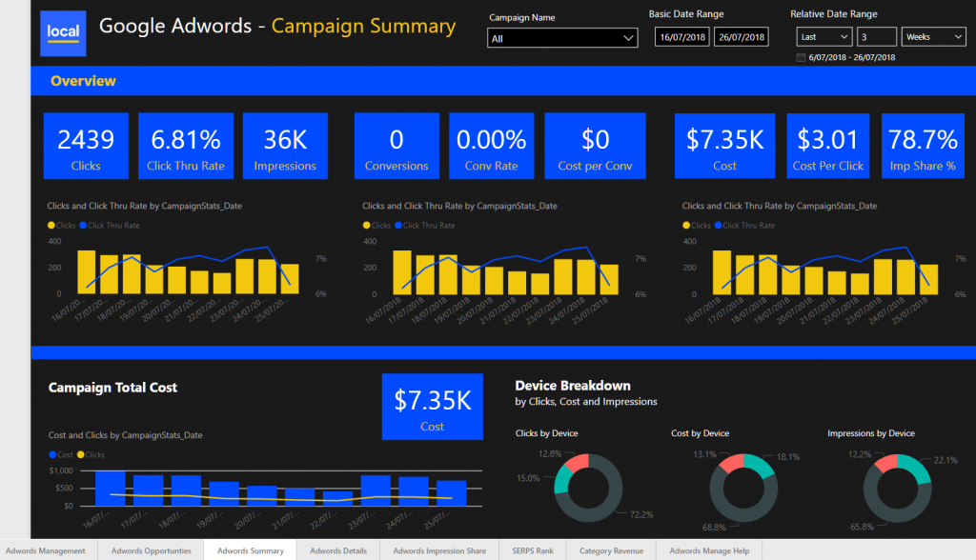Click the 0.00% Conv Rate card
Viewport: 976px width, 560px height.
(x=491, y=147)
